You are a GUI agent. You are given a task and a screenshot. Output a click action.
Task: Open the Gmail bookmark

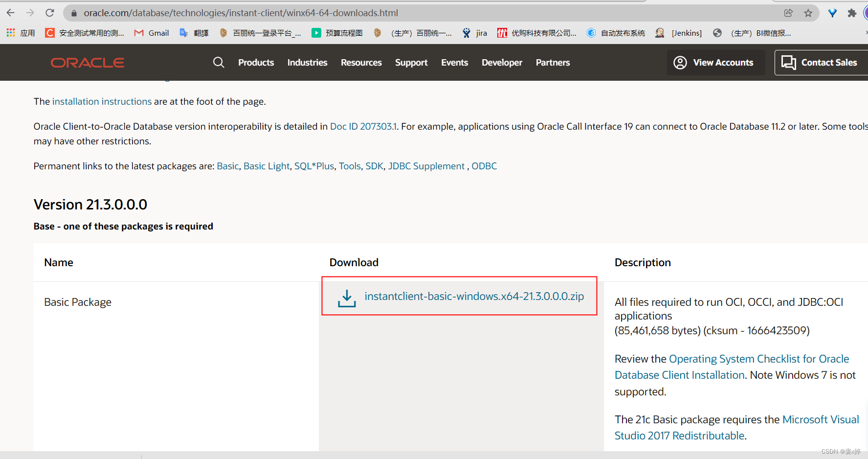point(152,33)
